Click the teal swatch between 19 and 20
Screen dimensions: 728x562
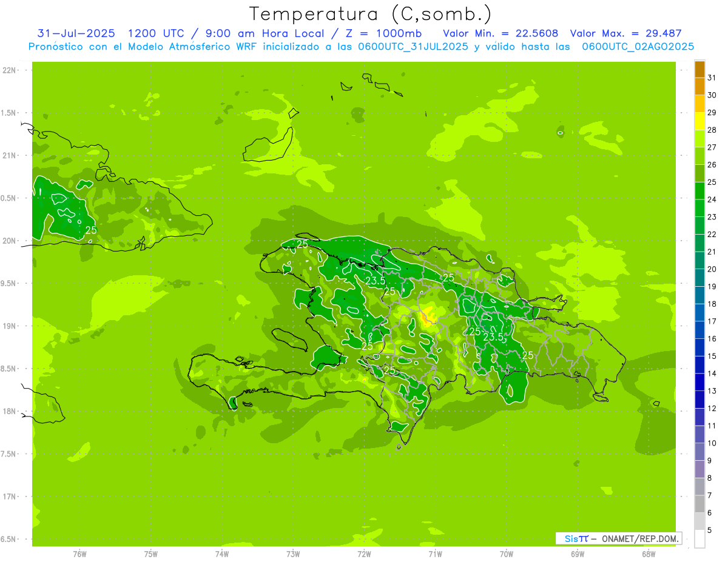click(699, 278)
